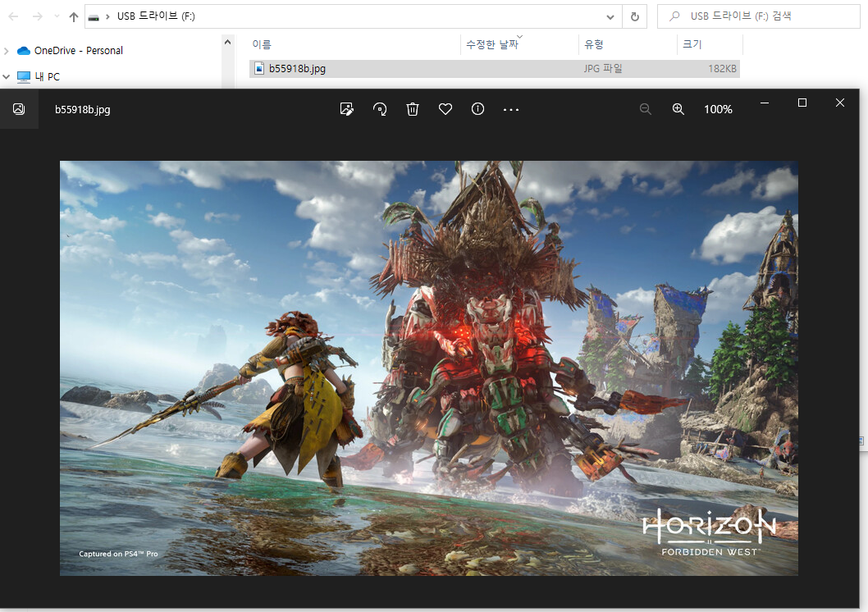Click the 100% zoom level value
This screenshot has width=868, height=612.
tap(718, 110)
